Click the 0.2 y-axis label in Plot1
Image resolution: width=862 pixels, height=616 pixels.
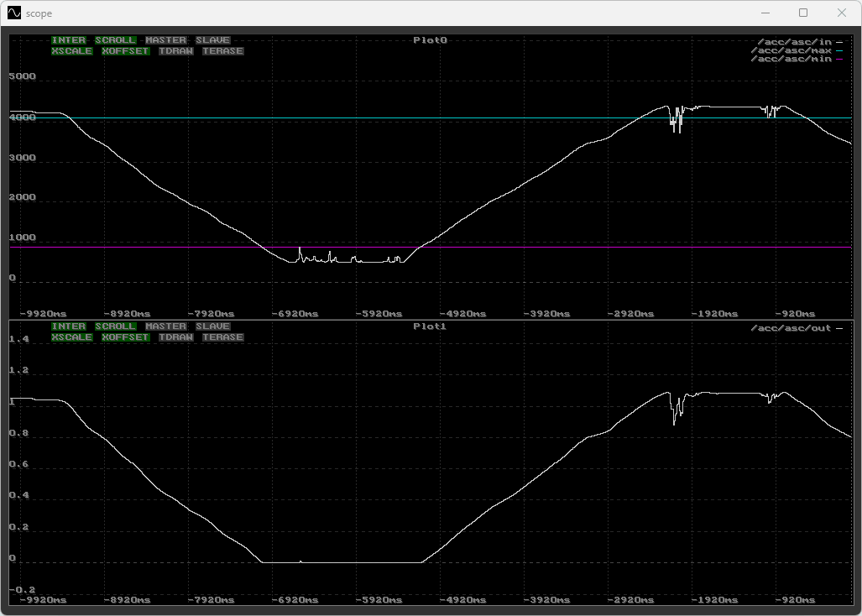click(x=19, y=527)
